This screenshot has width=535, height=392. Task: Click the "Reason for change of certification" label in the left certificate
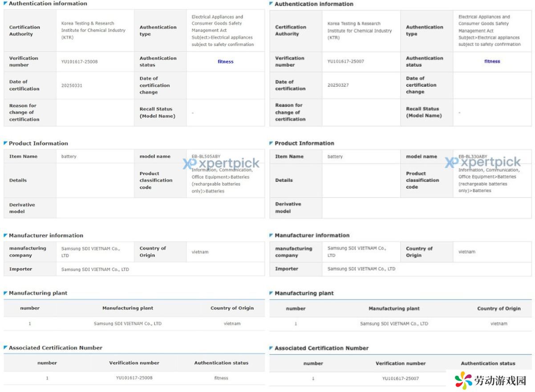tap(24, 113)
